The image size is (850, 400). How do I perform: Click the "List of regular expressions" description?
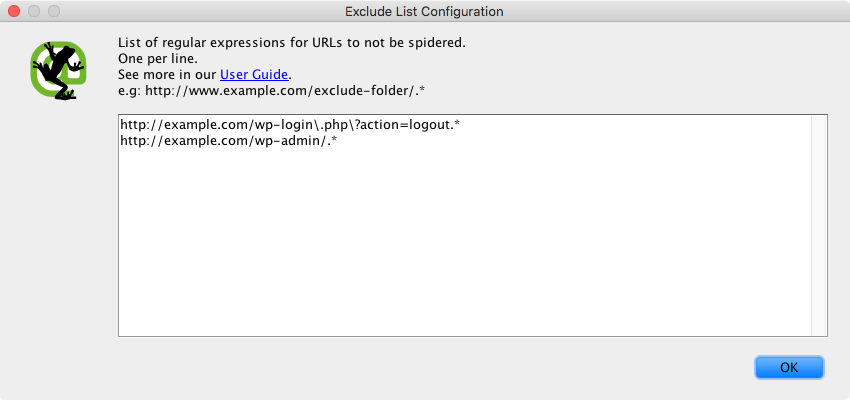(292, 43)
